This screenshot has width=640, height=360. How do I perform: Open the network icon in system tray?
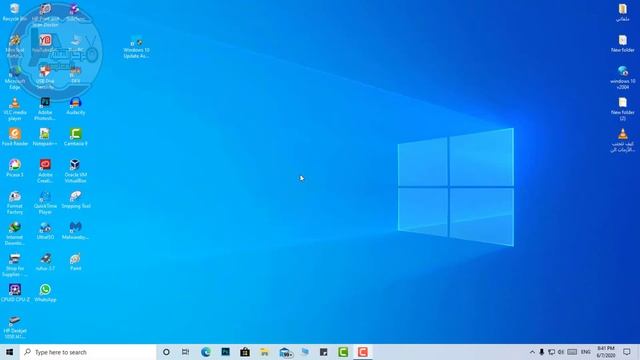[x=551, y=352]
